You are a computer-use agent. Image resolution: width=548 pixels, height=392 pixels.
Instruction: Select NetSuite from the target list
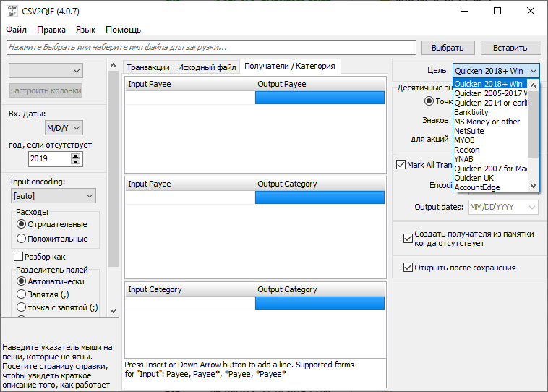point(490,131)
